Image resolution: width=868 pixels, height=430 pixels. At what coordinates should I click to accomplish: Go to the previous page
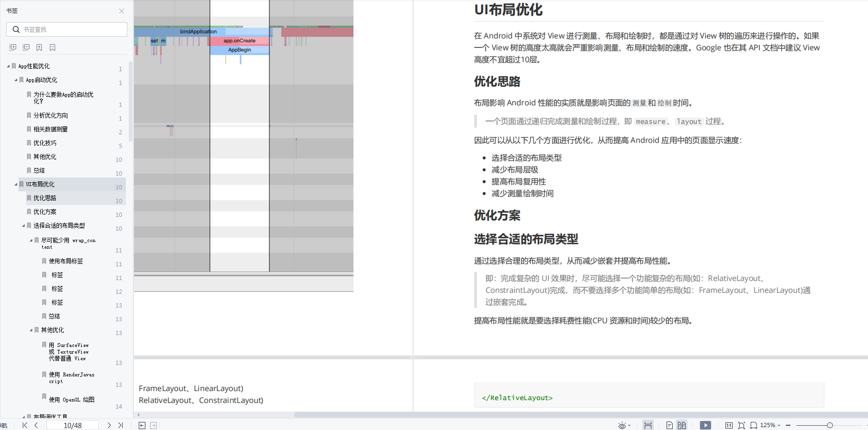pos(36,425)
